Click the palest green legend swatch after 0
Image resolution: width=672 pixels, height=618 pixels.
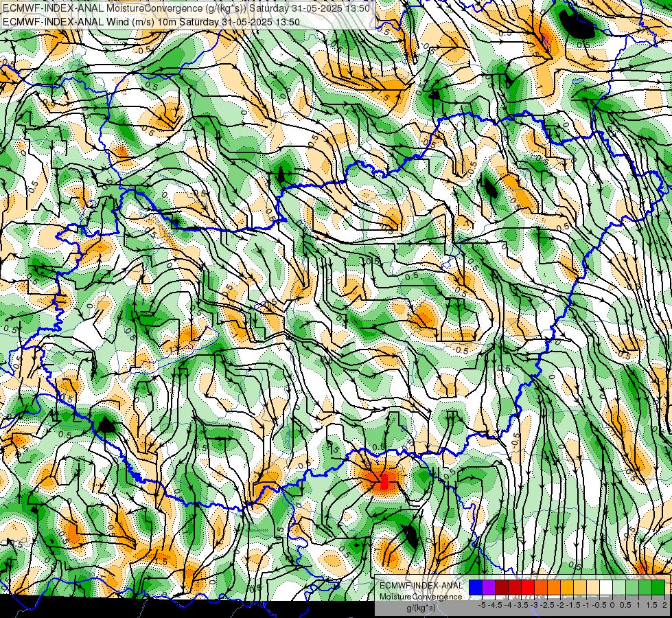click(619, 588)
